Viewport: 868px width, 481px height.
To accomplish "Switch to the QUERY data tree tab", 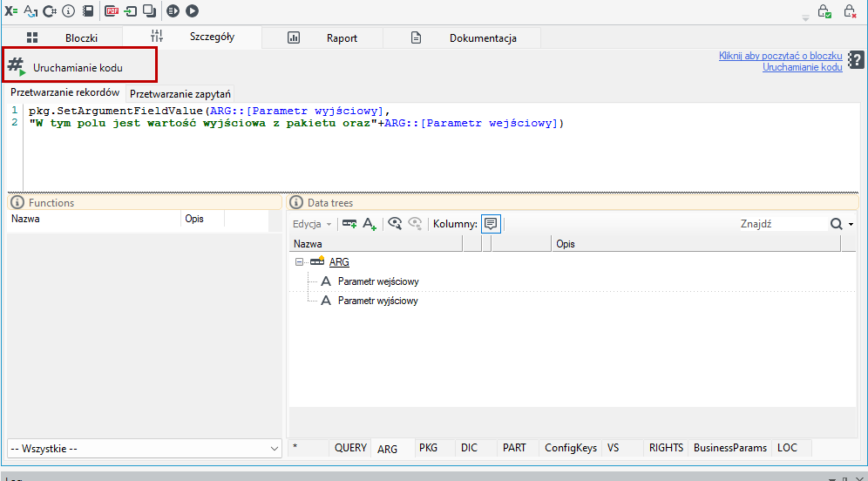I will [x=350, y=448].
